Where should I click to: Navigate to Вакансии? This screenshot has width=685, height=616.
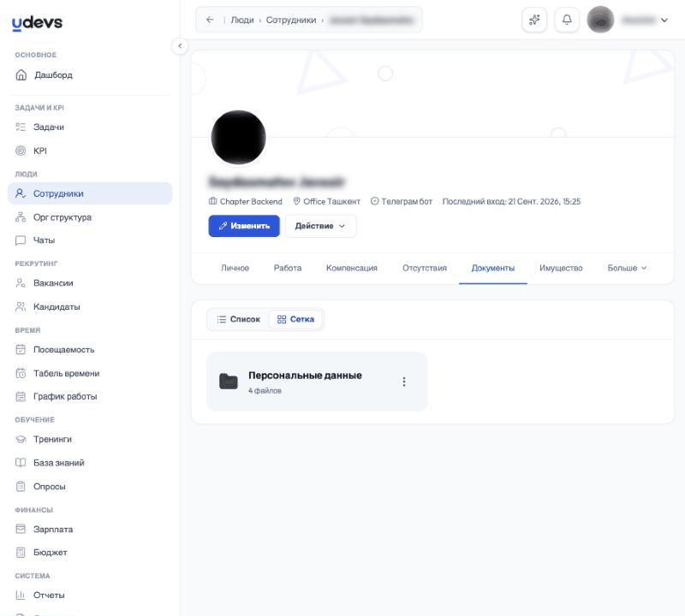(x=90, y=283)
